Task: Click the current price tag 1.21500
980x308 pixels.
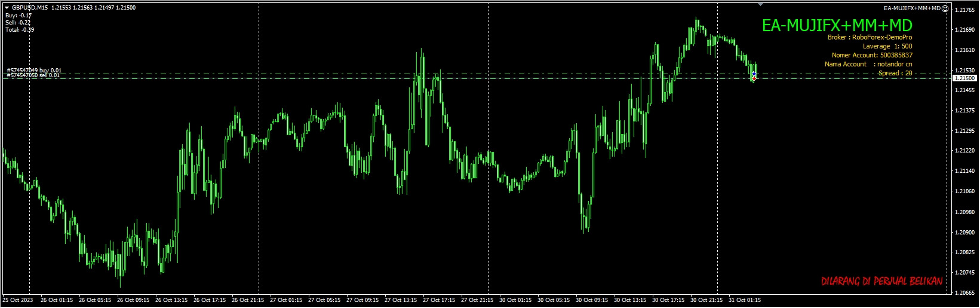Action: point(965,78)
